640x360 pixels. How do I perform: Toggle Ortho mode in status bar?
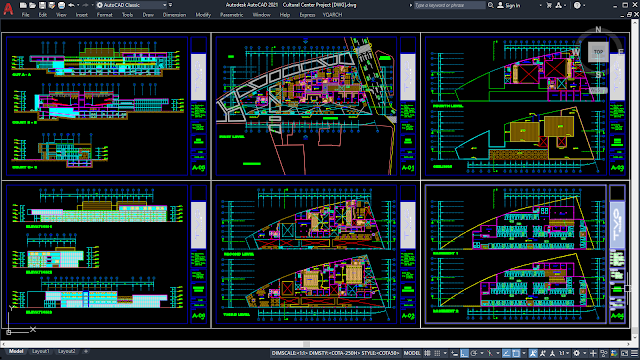[x=464, y=353]
